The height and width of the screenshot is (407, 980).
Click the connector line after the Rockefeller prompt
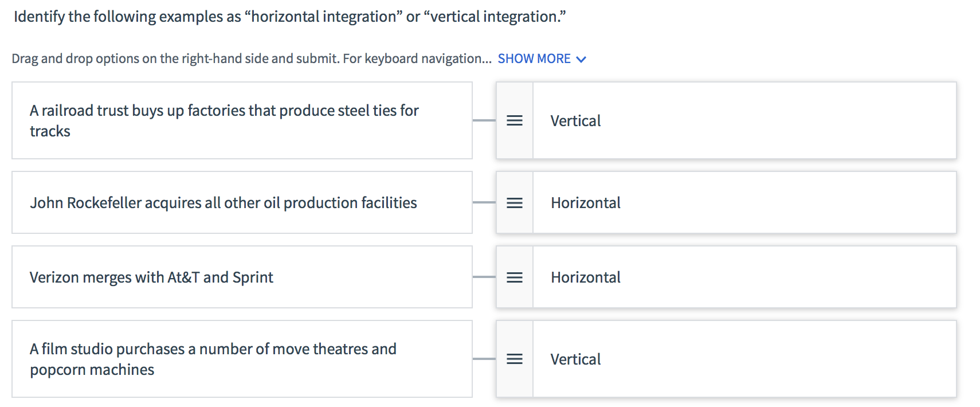484,202
